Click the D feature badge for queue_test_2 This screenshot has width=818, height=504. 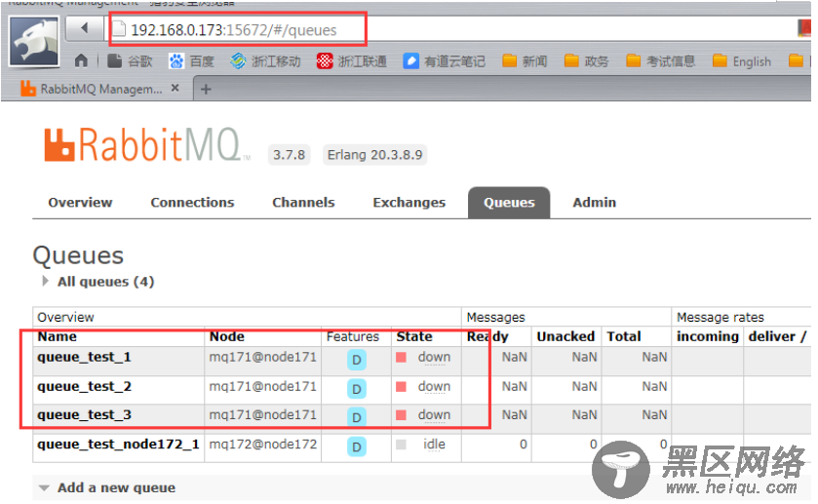click(x=356, y=389)
